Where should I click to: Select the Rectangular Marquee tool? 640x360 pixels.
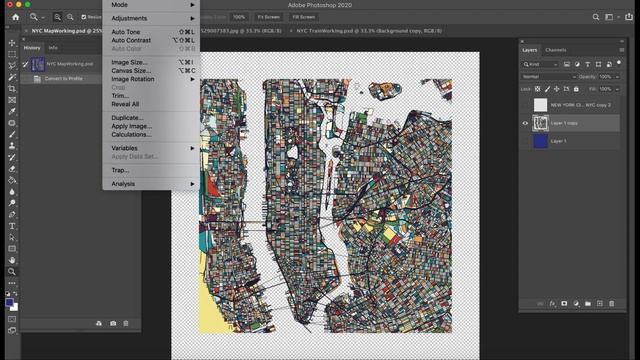tap(12, 54)
